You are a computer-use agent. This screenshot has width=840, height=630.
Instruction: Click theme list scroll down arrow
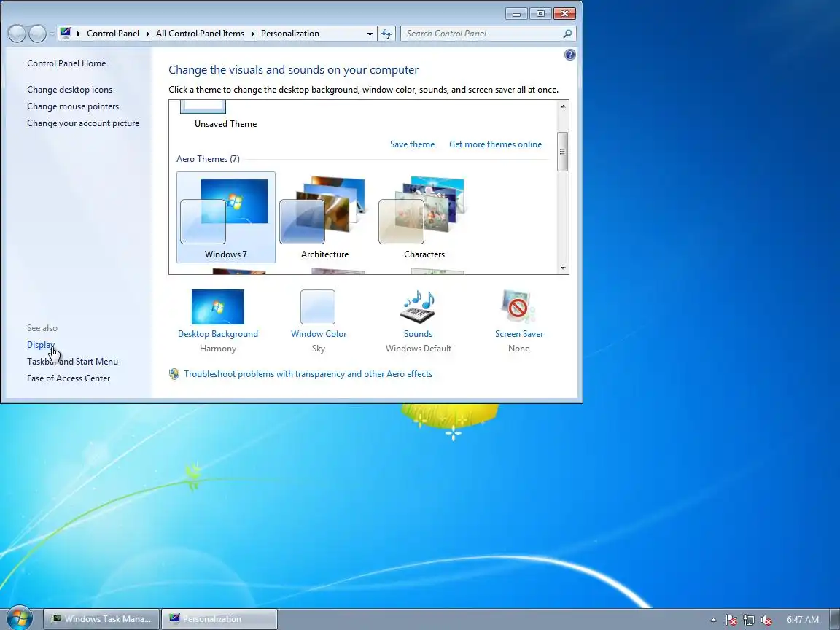pos(562,268)
